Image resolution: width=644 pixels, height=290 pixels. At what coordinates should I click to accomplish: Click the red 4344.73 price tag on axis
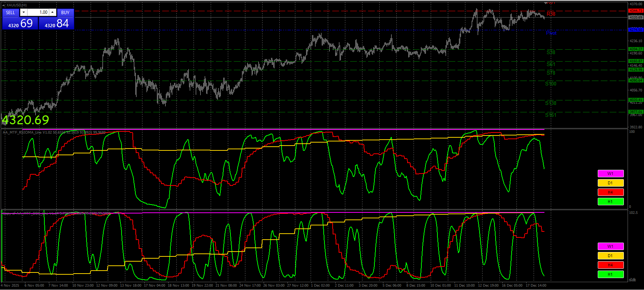(635, 11)
